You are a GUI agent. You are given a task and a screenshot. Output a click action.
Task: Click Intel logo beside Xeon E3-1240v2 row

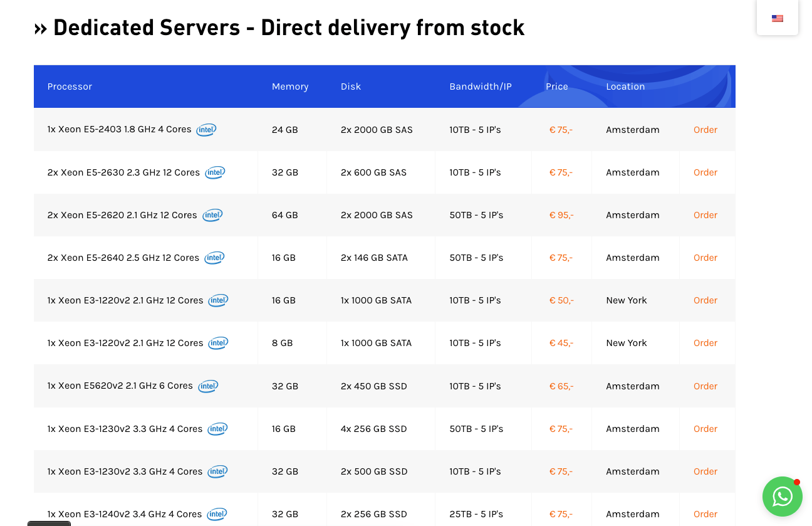pyautogui.click(x=217, y=514)
